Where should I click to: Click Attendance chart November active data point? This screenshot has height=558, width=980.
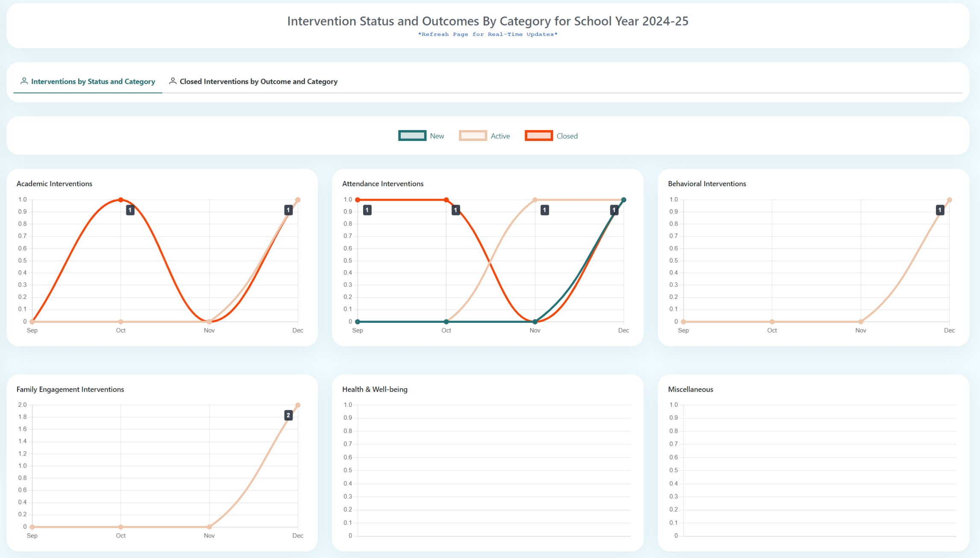click(x=535, y=200)
